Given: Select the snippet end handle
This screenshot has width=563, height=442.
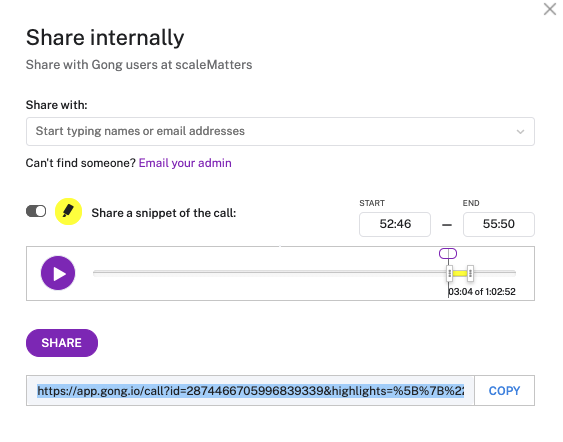Looking at the screenshot, I should pyautogui.click(x=470, y=273).
